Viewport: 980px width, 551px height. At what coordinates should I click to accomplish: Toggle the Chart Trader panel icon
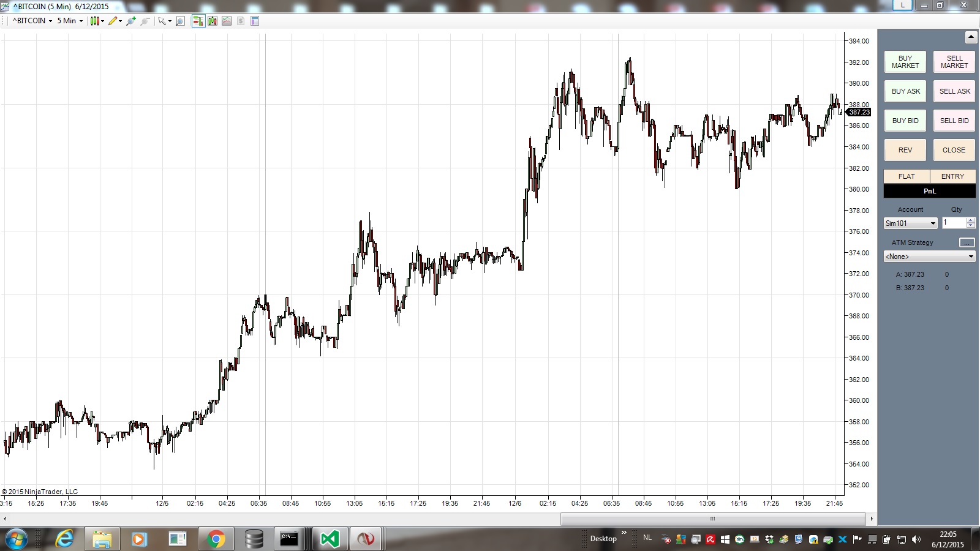point(198,21)
